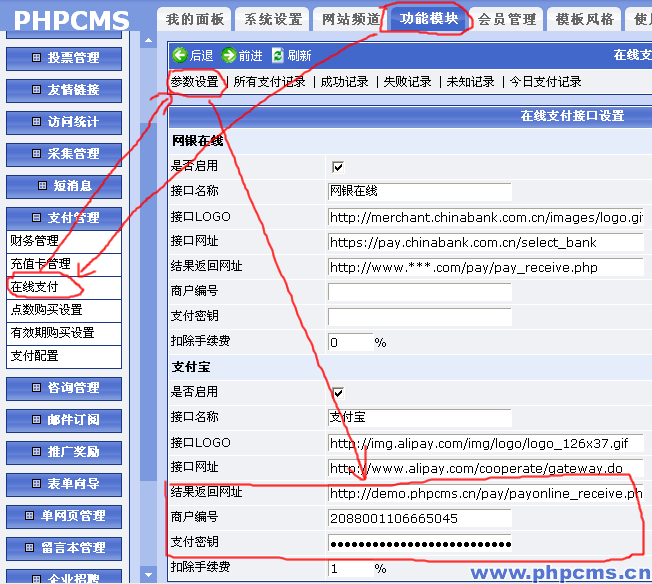The image size is (652, 584).
Task: Collapse the 支付管理 sidebar section
Action: click(64, 218)
